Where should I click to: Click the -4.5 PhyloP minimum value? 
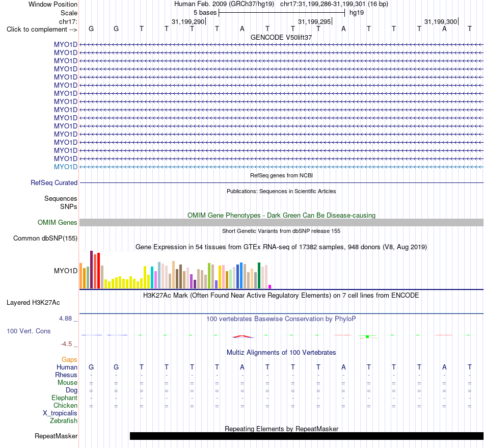66,344
